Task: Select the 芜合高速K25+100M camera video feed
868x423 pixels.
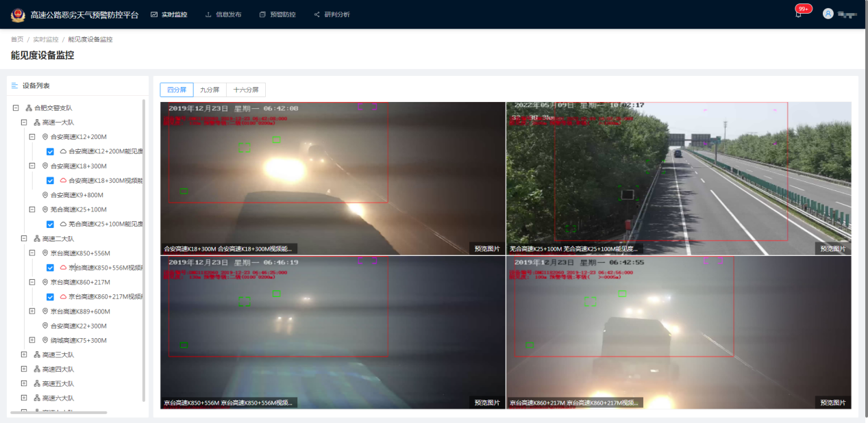Action: [x=678, y=178]
